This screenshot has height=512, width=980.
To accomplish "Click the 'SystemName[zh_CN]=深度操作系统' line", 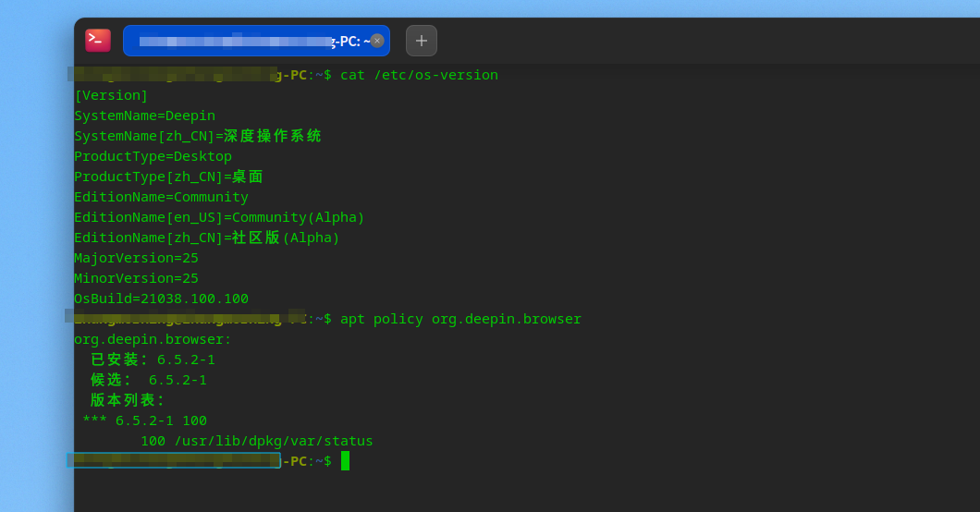I will coord(198,136).
